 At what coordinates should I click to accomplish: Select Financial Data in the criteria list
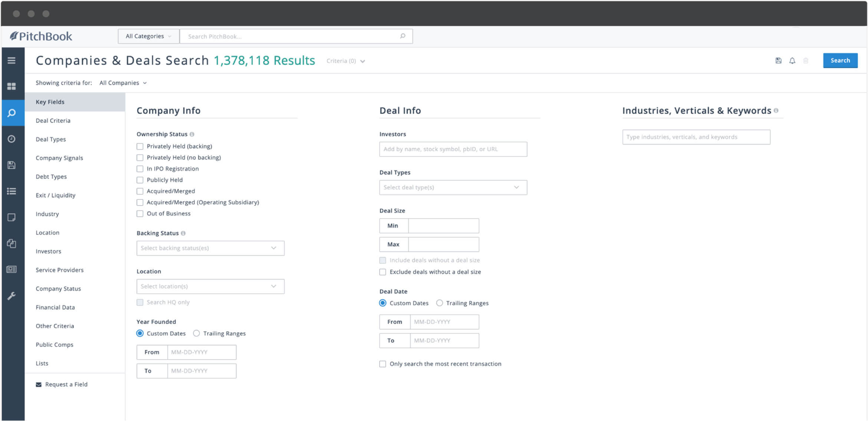point(55,307)
